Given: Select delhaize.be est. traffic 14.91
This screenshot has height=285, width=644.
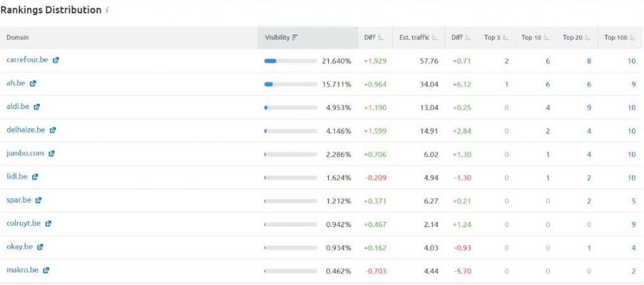Looking at the screenshot, I should 429,131.
